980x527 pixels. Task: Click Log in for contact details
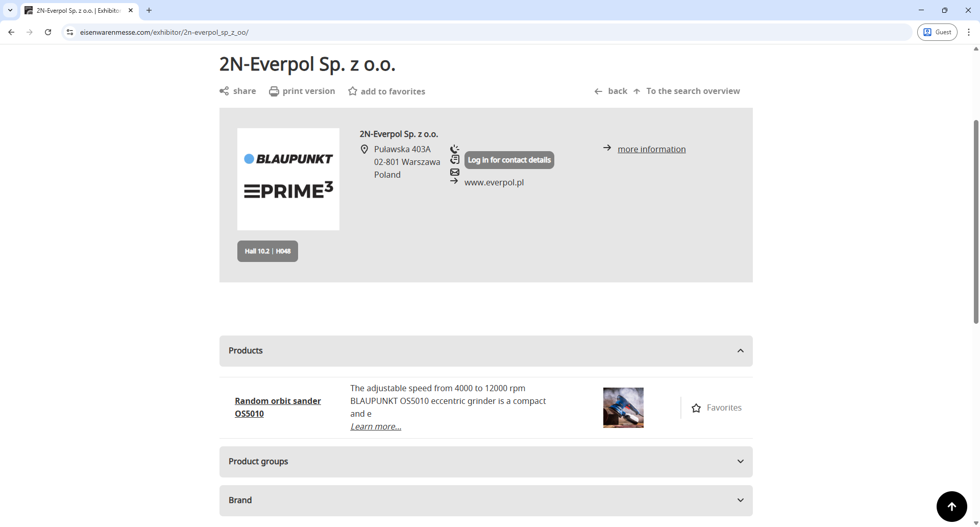[x=509, y=160]
